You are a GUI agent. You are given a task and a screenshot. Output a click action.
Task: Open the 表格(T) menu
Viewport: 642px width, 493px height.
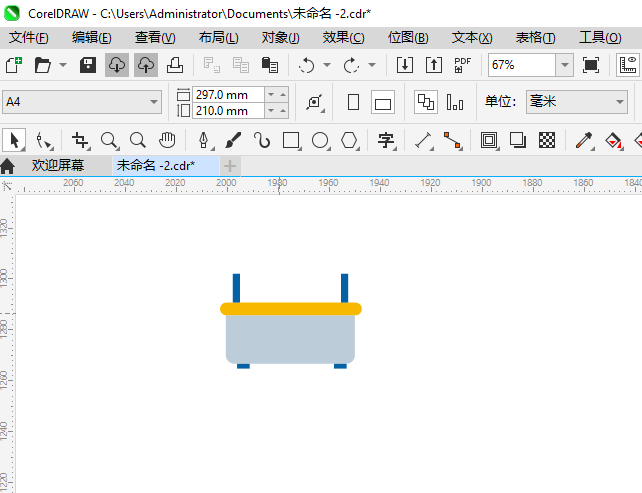click(x=536, y=38)
